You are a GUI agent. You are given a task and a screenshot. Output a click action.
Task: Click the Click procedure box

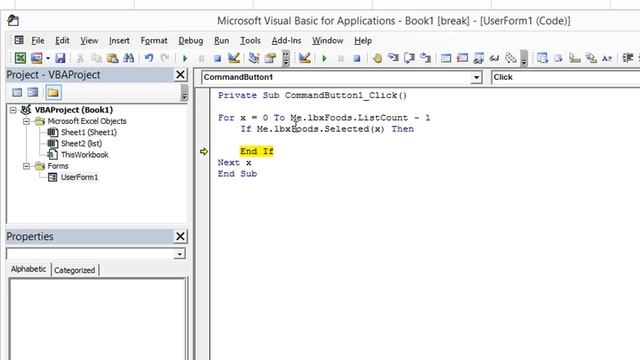coord(565,77)
